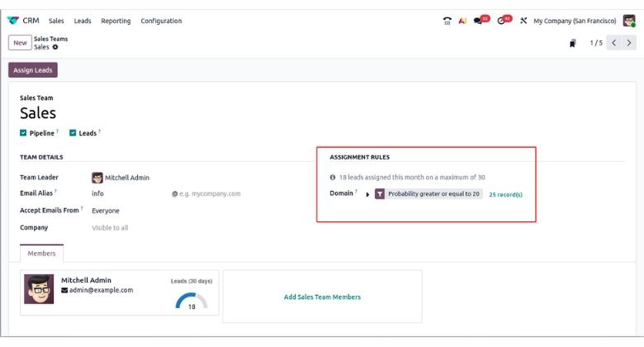Viewport: 644px width, 347px height.
Task: Expand the Domain filter arrow
Action: [x=367, y=194]
